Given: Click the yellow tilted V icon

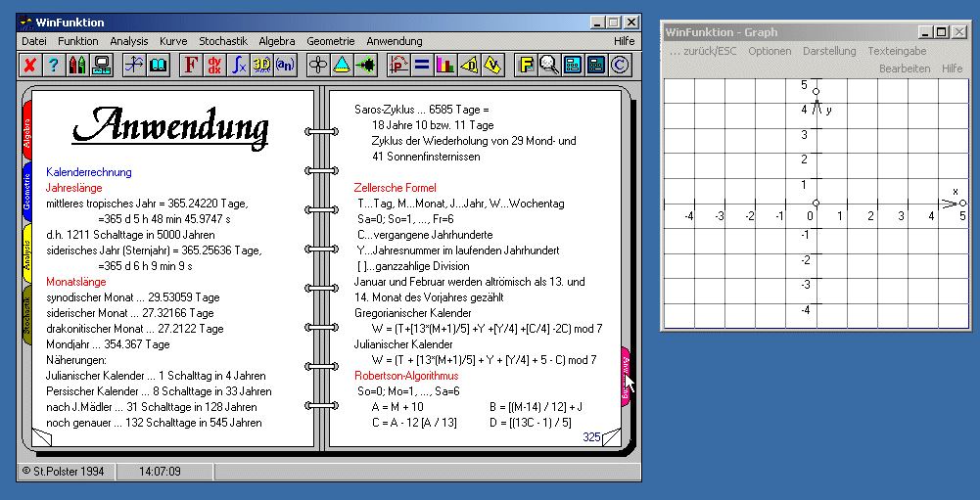Looking at the screenshot, I should coord(493,65).
